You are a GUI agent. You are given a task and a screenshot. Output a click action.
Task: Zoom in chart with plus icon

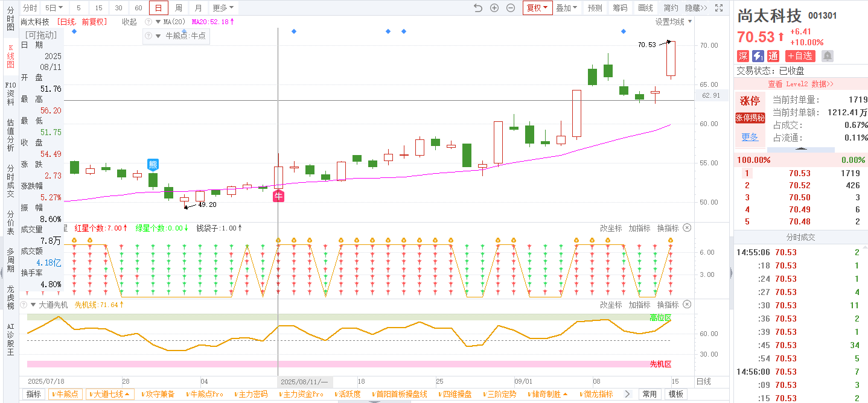(494, 8)
